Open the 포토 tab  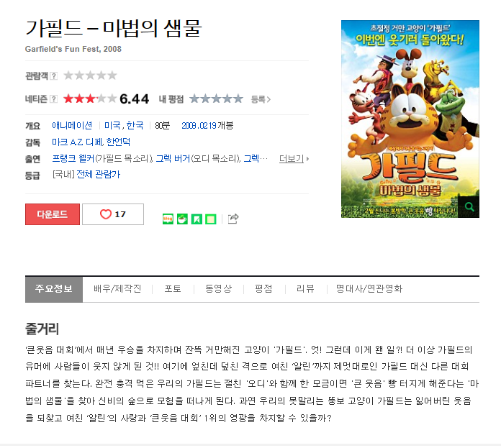pos(173,289)
